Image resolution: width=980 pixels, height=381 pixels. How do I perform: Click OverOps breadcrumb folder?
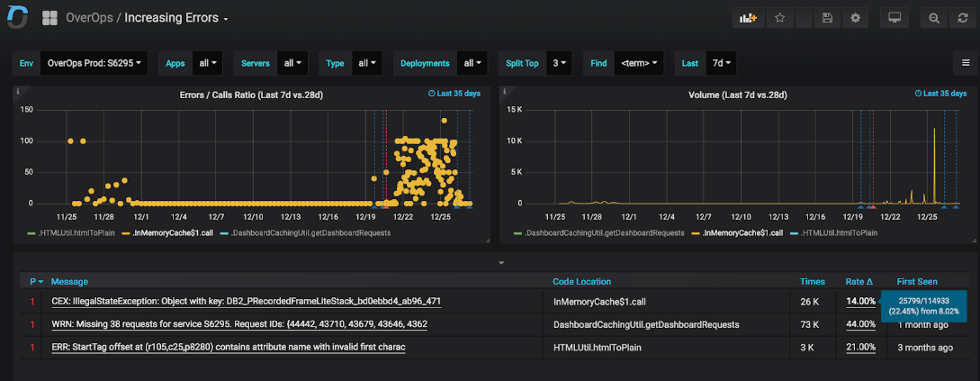pos(89,18)
